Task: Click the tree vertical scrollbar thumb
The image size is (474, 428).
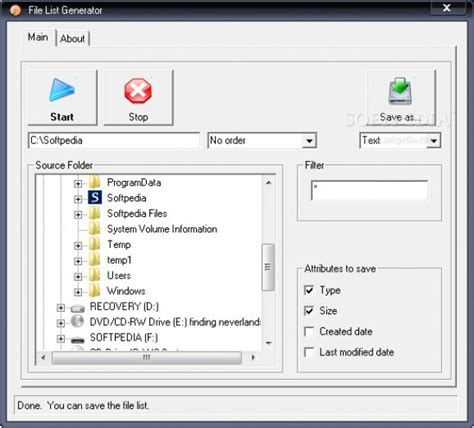Action: coord(268,267)
